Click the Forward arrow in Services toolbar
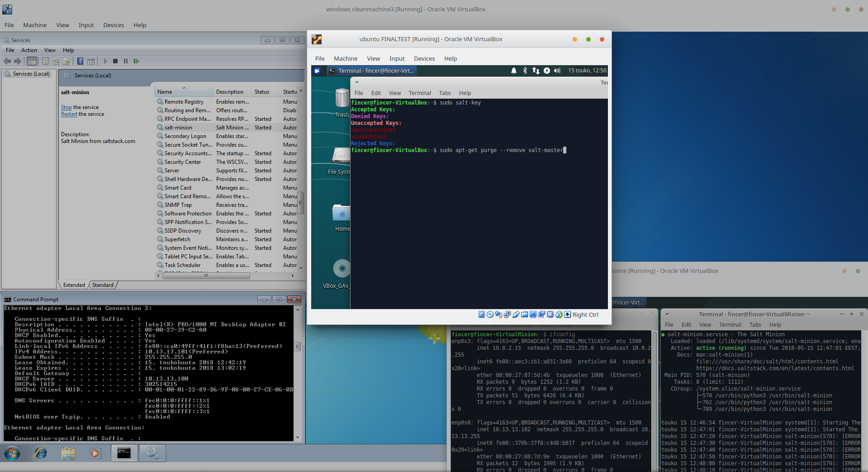This screenshot has width=868, height=472. 18,61
